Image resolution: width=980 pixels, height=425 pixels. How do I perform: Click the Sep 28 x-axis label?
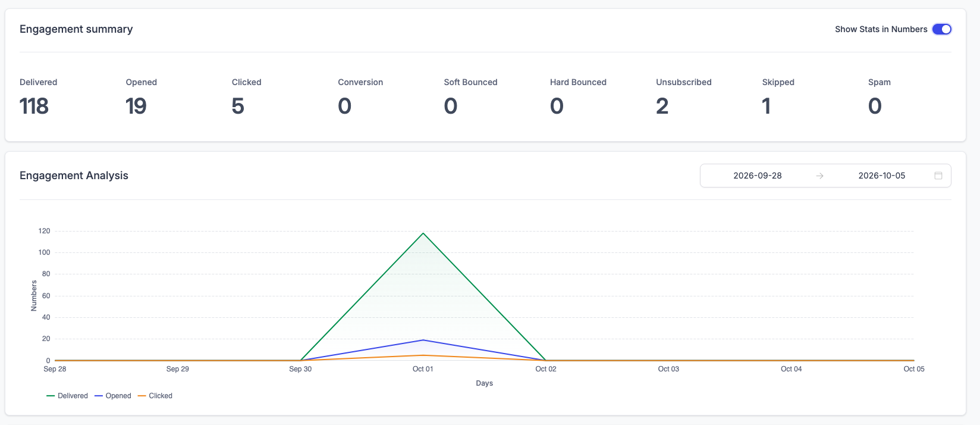click(55, 369)
